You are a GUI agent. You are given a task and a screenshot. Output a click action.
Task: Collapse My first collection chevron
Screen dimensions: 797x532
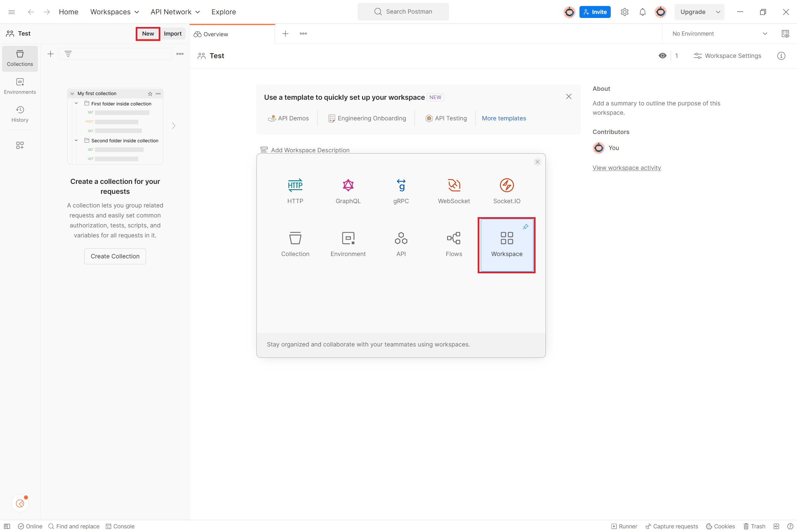(72, 94)
